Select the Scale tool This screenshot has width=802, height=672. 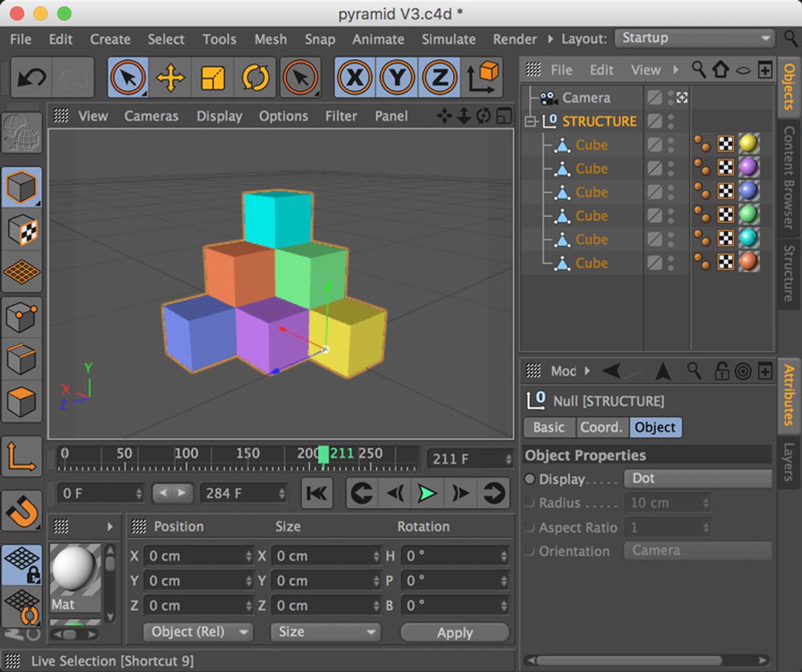pyautogui.click(x=213, y=77)
